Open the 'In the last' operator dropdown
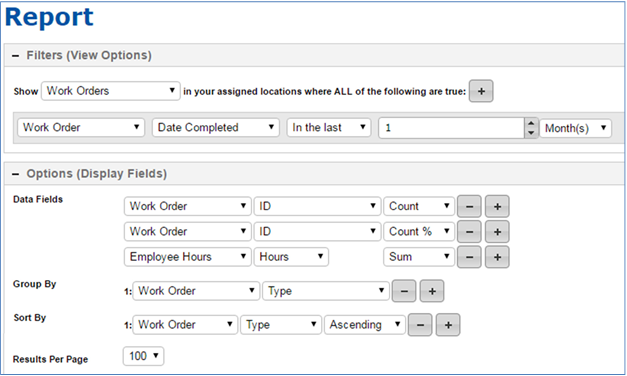This screenshot has height=376, width=627. (329, 128)
